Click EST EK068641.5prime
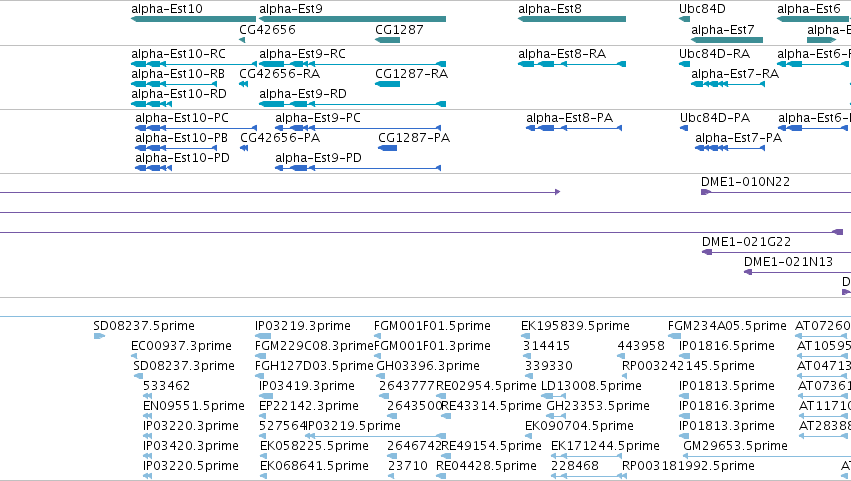 click(264, 476)
